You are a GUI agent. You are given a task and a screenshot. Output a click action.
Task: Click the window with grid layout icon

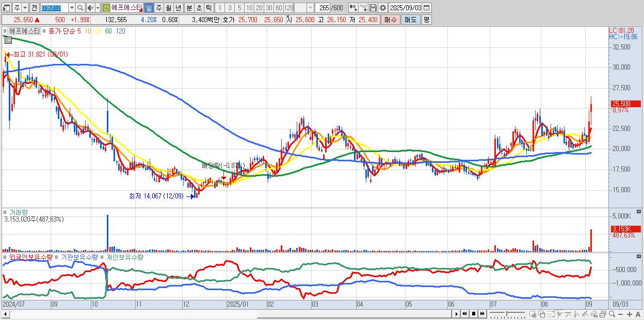(533, 314)
